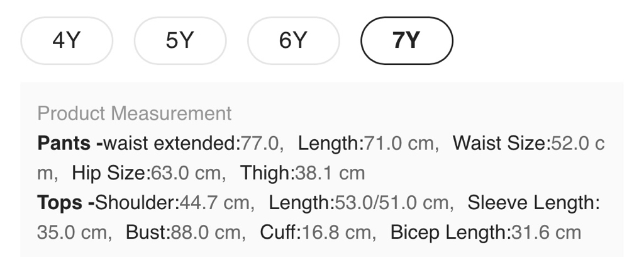Click the bold Pants label
This screenshot has height=257, width=644.
tap(69, 143)
